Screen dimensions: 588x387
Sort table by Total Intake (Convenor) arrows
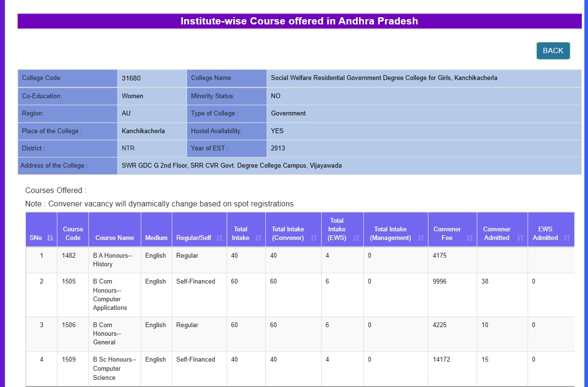coord(314,238)
